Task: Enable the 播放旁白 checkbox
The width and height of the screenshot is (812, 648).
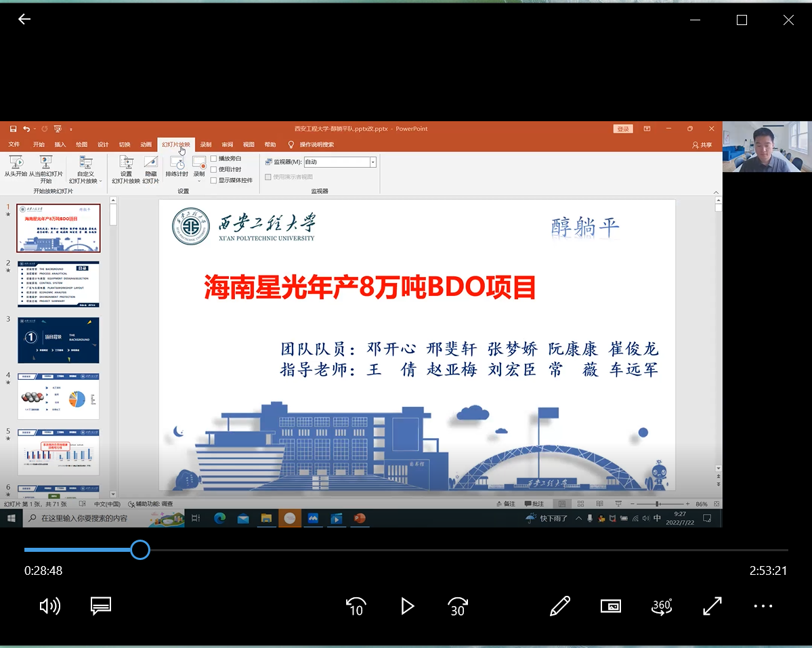Action: [x=214, y=158]
